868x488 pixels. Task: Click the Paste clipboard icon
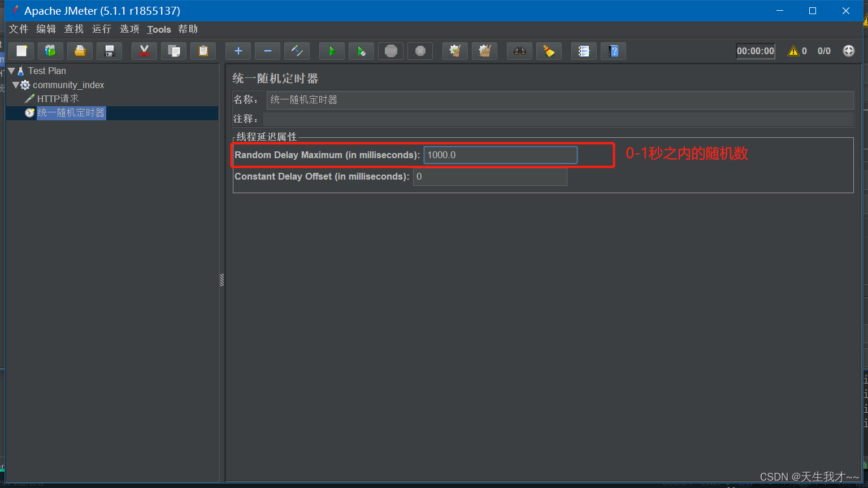pyautogui.click(x=203, y=51)
